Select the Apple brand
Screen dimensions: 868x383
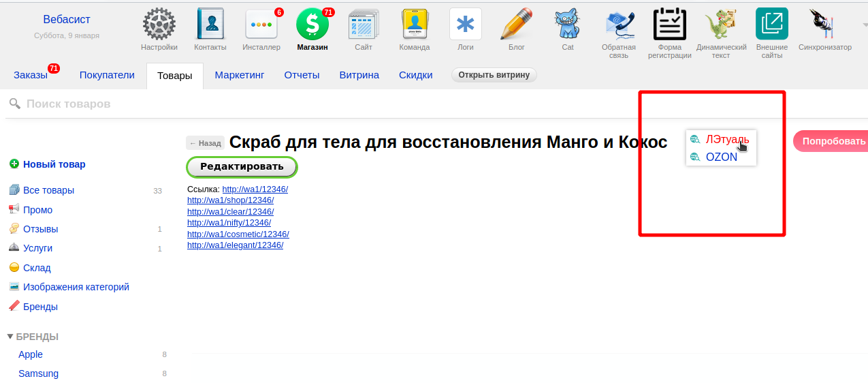pos(31,354)
